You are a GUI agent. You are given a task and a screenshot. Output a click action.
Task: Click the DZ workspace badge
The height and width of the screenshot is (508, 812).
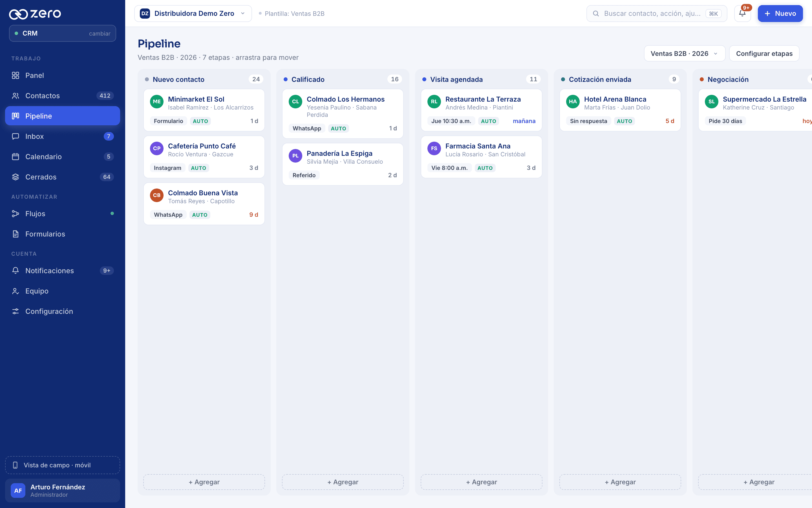point(145,14)
